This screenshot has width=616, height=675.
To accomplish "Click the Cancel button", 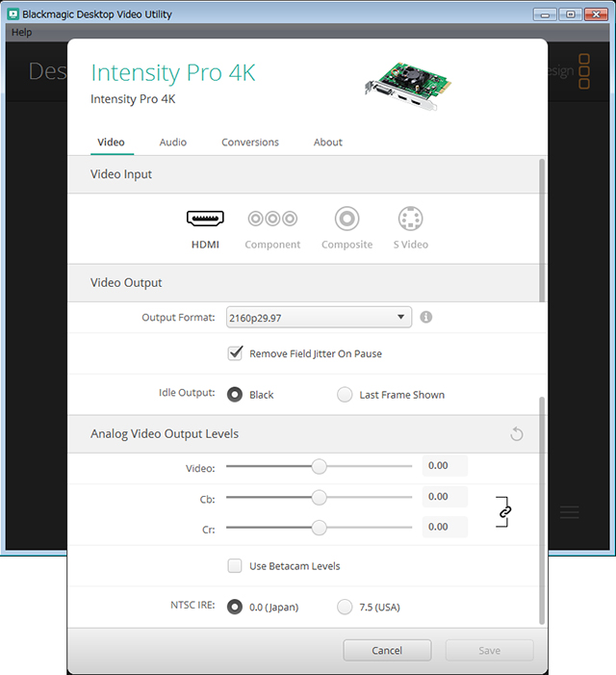I will pyautogui.click(x=387, y=650).
